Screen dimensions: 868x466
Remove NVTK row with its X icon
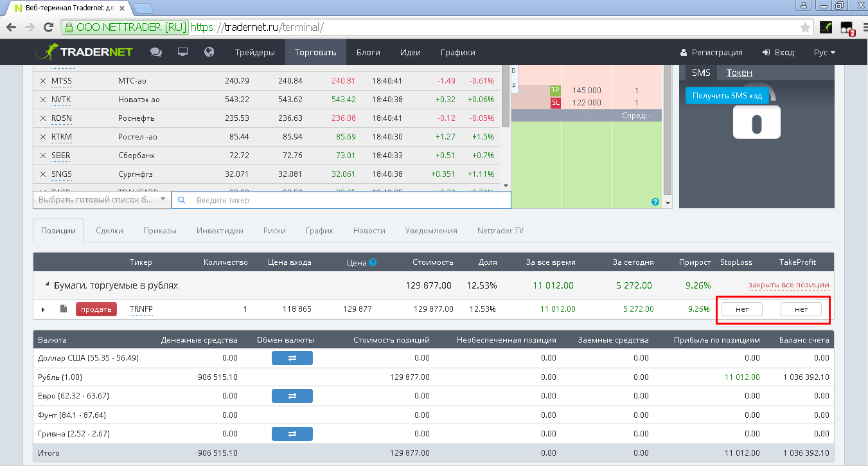(x=43, y=100)
